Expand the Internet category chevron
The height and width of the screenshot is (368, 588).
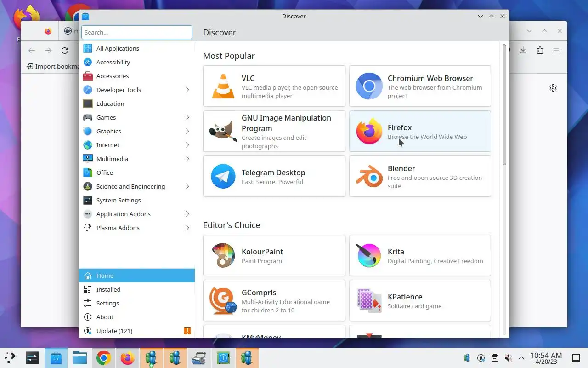[x=187, y=145]
